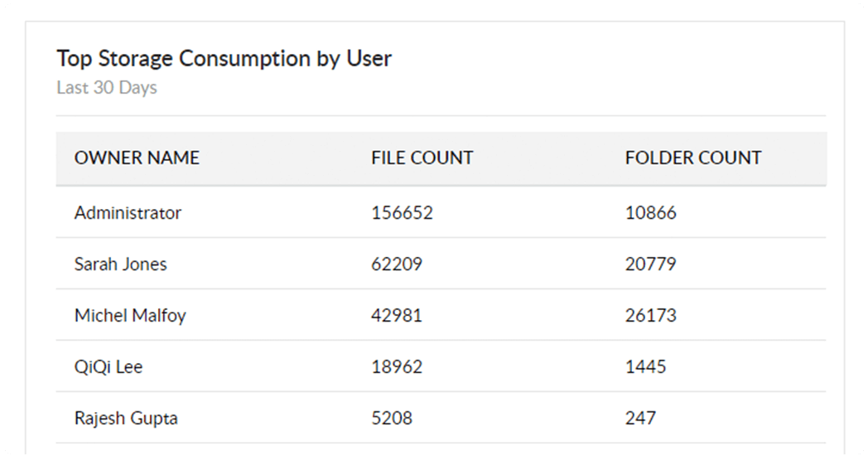The width and height of the screenshot is (868, 456).
Task: Click Michel Malfoy's folder count 26173
Action: click(650, 315)
